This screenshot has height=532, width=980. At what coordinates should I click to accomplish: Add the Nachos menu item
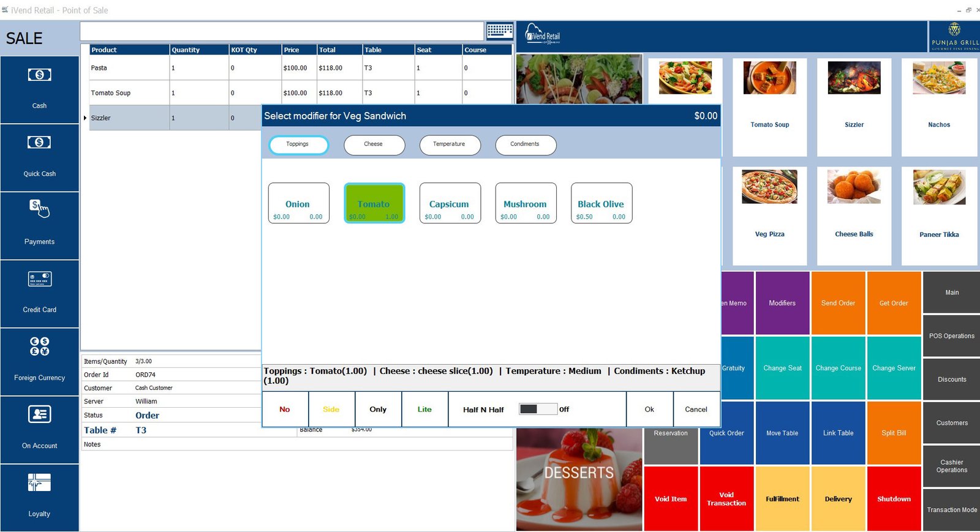click(939, 107)
